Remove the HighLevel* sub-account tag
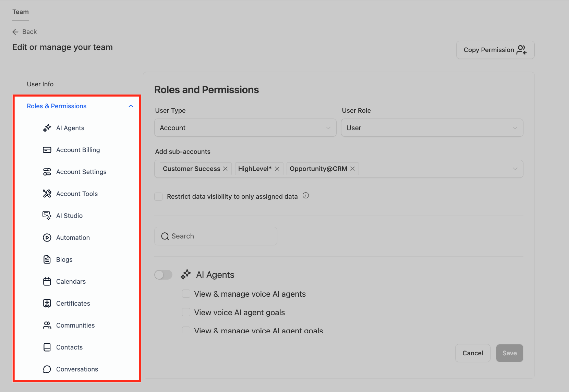The image size is (569, 392). pos(277,169)
